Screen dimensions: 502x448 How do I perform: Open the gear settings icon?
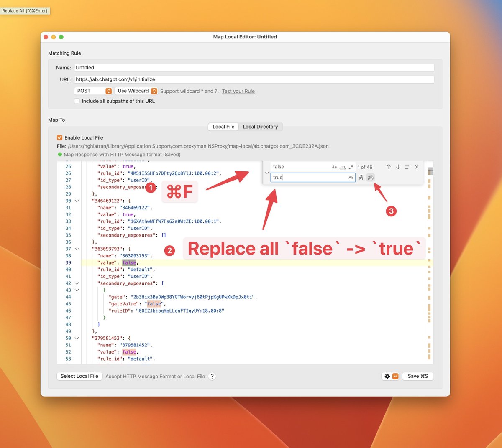387,376
